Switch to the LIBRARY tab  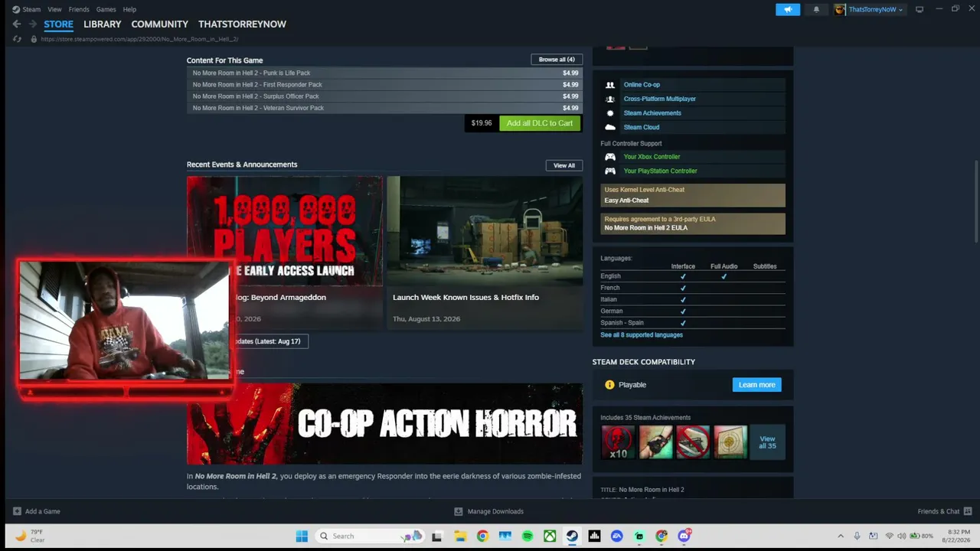102,24
